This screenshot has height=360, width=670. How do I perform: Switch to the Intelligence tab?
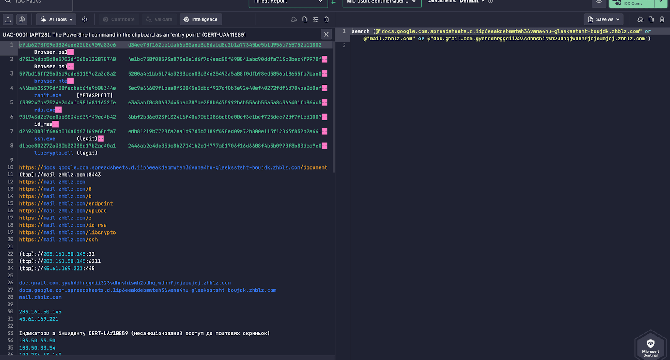(201, 19)
